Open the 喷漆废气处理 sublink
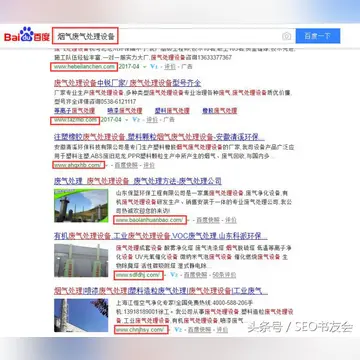This screenshot has width=360, height=360. (125, 111)
